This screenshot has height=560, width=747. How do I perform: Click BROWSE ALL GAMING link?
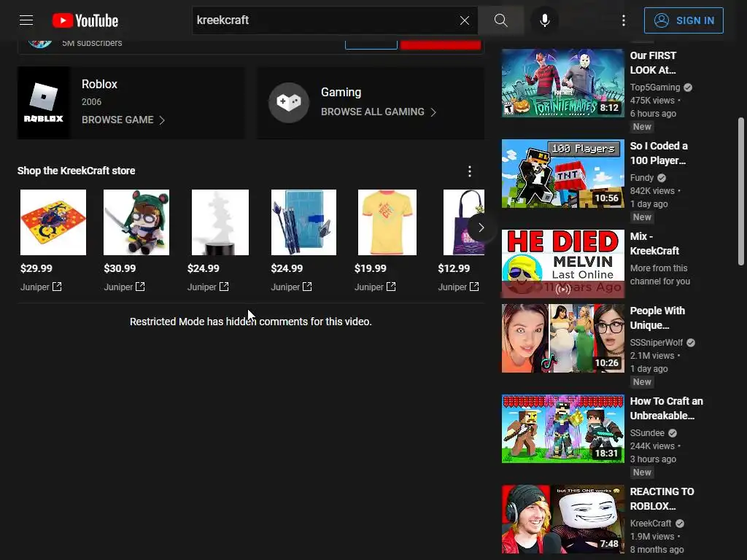379,112
